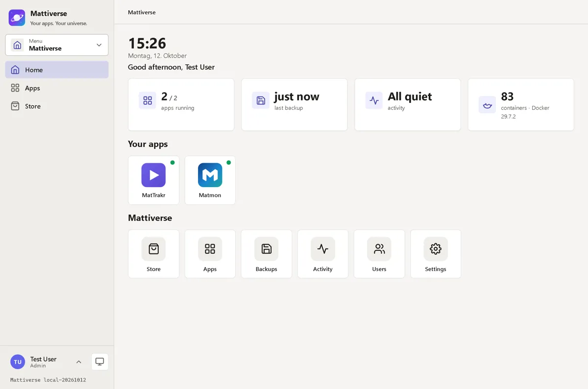Click the Matmon green status dot
The image size is (588, 389).
click(x=229, y=163)
